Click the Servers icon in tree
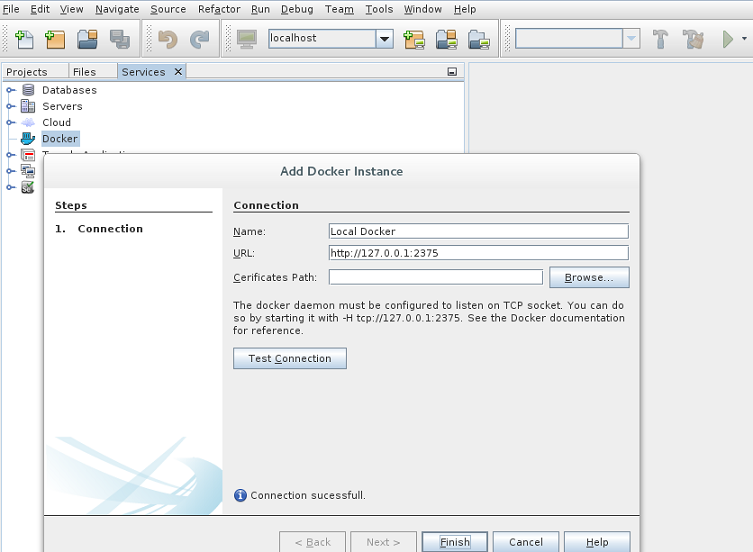 click(x=28, y=106)
